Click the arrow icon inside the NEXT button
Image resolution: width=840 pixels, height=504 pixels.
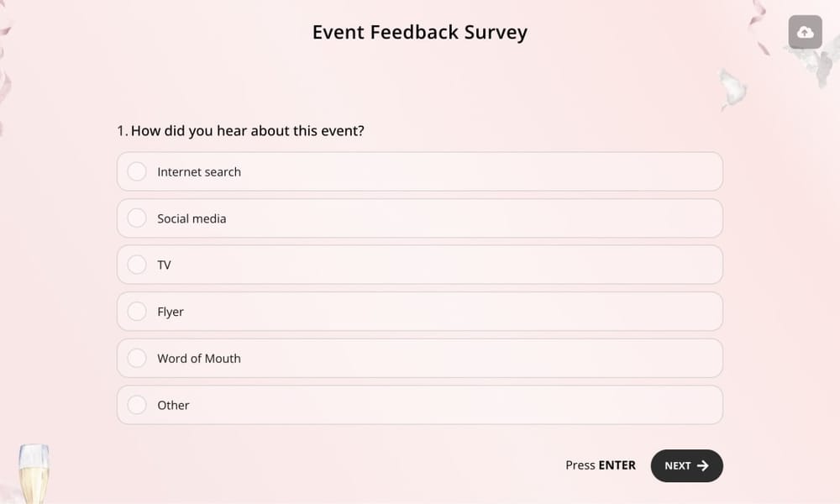[702, 465]
